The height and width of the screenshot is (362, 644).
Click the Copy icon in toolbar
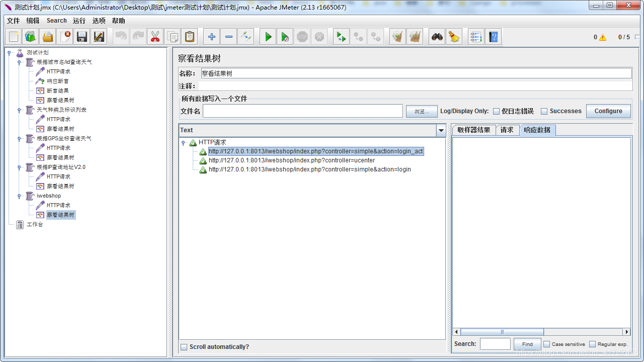172,37
